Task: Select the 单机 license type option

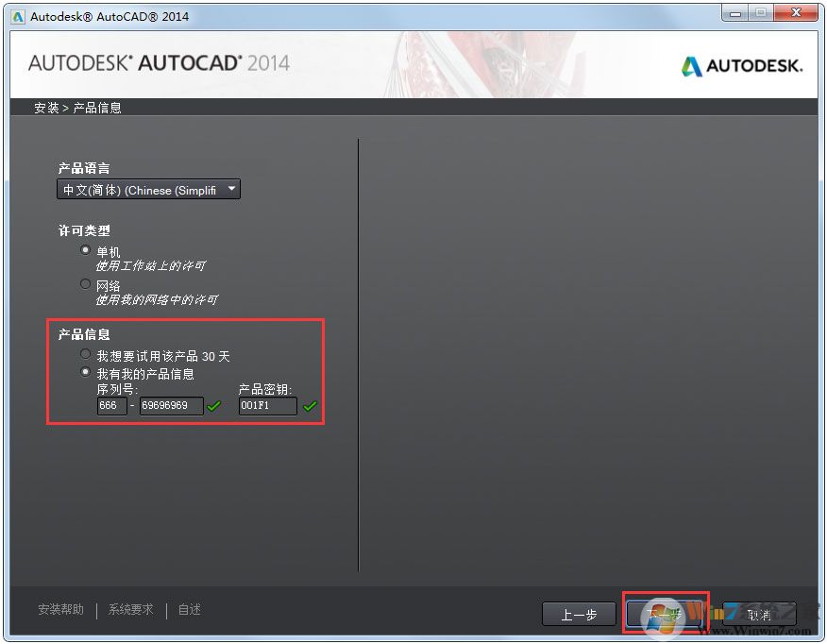Action: tap(86, 250)
